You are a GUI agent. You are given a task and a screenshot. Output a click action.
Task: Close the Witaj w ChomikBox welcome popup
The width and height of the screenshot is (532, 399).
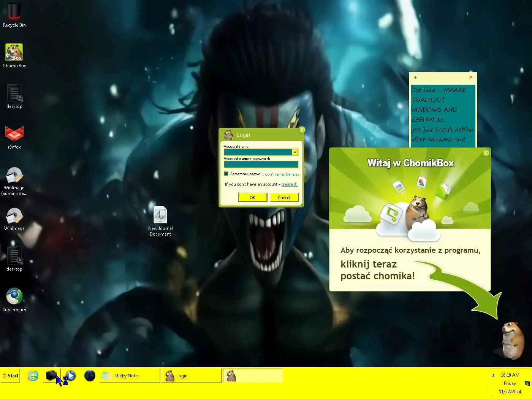486,153
